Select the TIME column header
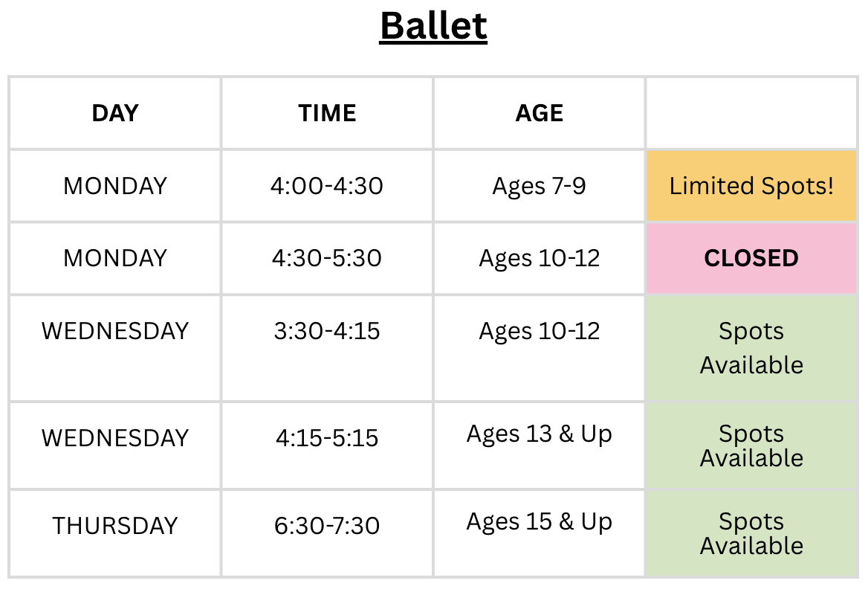Screen dimensions: 868x595 pyautogui.click(x=327, y=113)
